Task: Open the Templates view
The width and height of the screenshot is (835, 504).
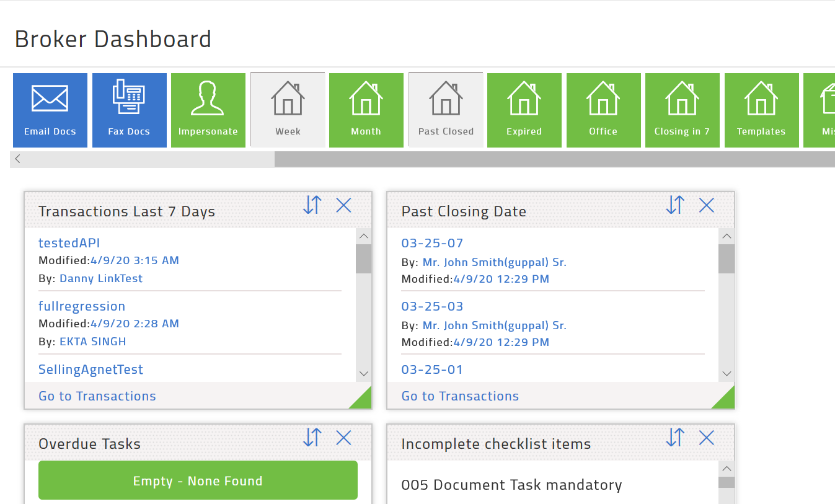Action: pos(761,110)
